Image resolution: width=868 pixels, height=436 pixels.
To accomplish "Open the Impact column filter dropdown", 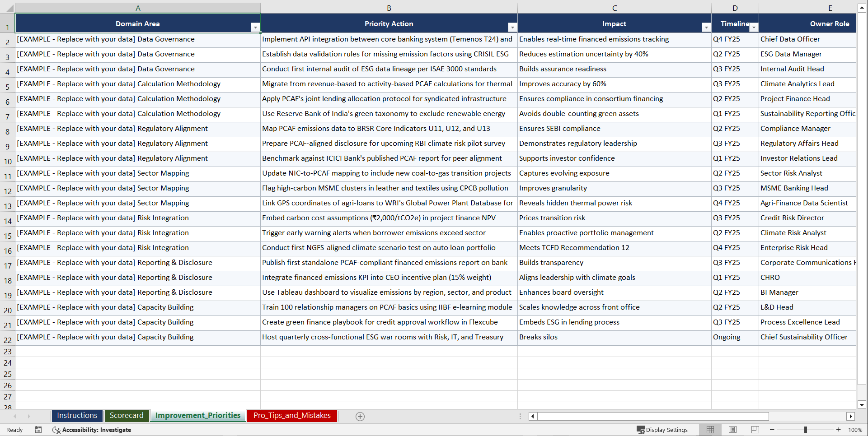I will click(706, 27).
